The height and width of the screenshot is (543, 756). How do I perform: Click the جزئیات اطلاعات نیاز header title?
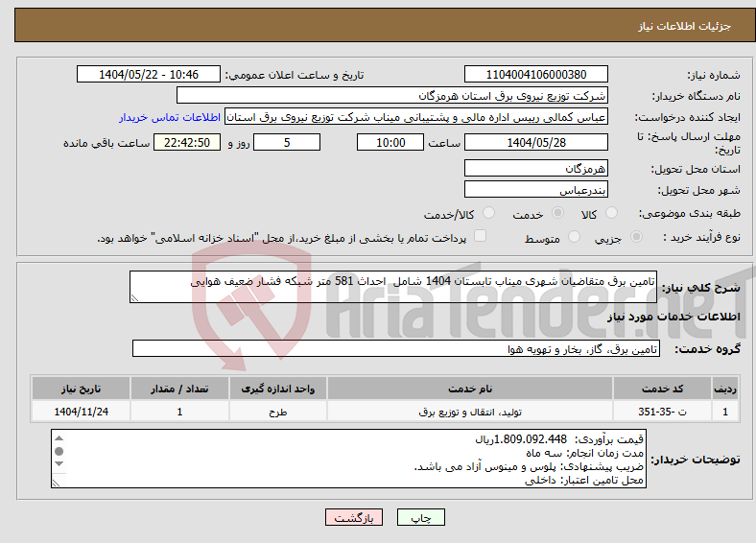click(685, 26)
